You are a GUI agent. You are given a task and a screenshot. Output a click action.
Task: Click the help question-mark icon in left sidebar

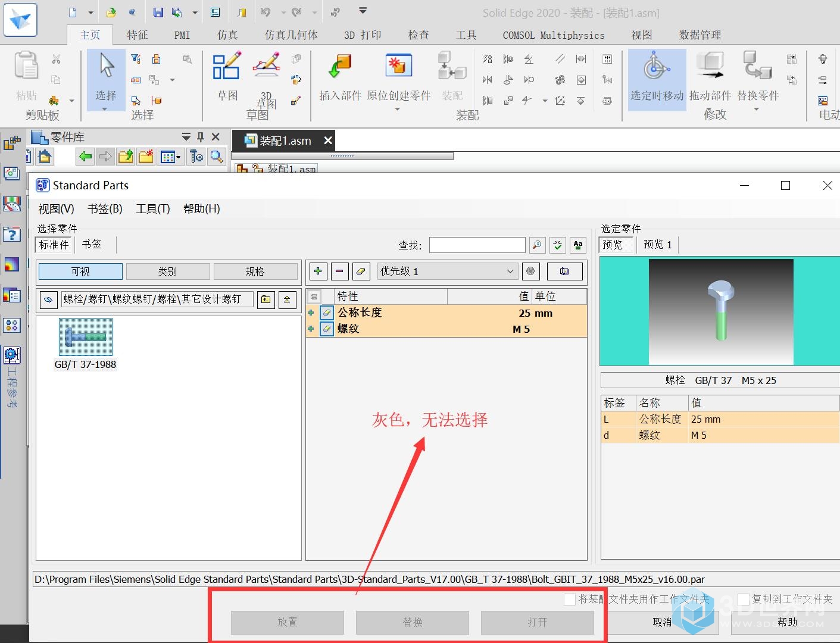pyautogui.click(x=11, y=234)
